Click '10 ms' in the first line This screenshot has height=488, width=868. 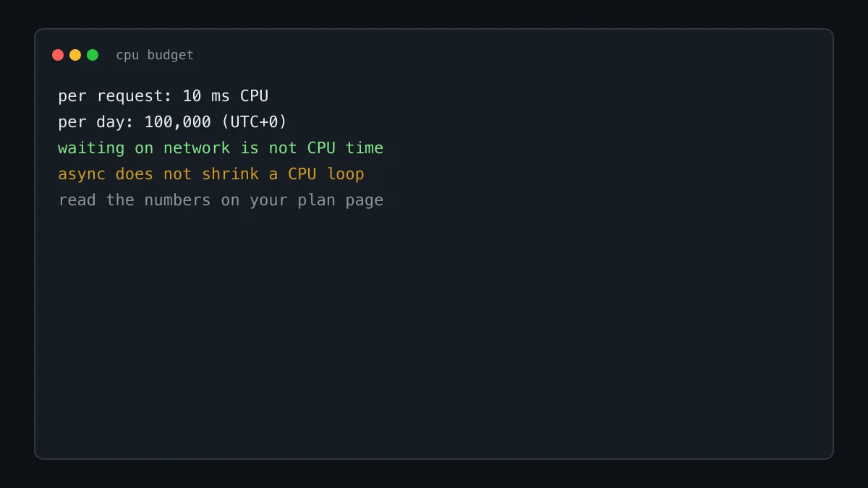coord(206,96)
